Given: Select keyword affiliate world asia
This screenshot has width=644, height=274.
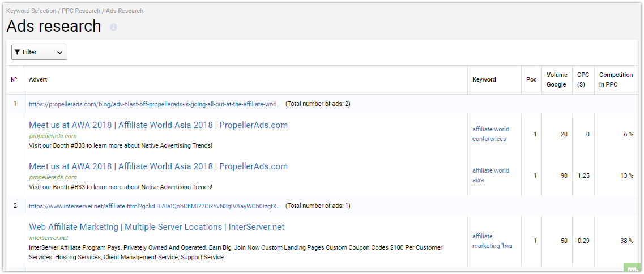Looking at the screenshot, I should [x=491, y=175].
